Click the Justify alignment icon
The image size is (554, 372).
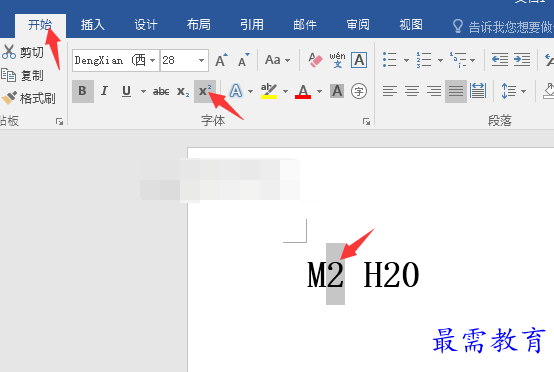tap(456, 91)
